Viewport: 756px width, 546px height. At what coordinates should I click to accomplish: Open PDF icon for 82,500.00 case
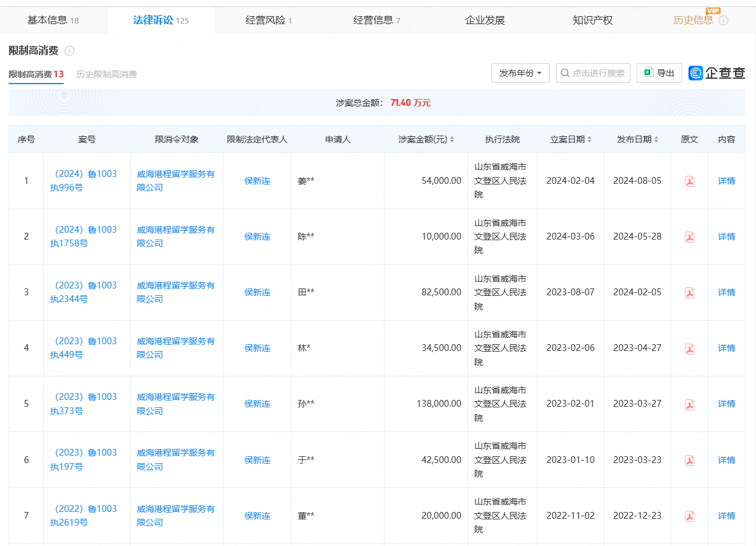pos(689,293)
